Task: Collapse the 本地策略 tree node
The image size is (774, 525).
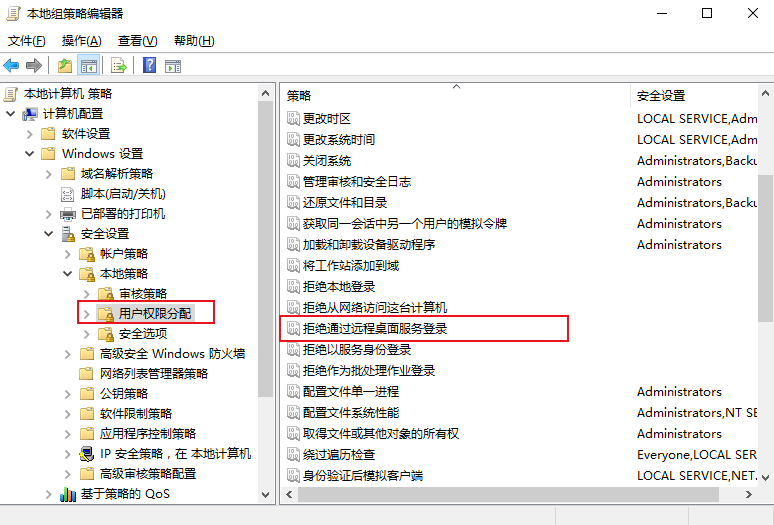Action: coord(68,273)
